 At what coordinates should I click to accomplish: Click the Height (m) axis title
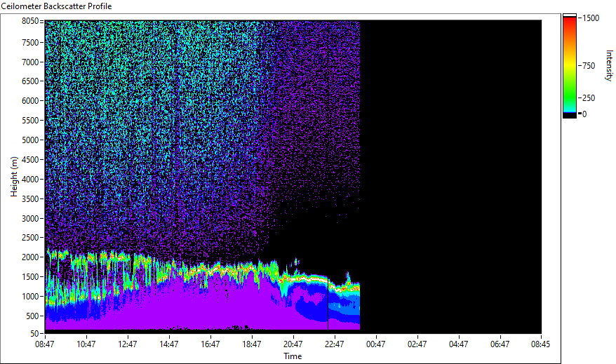click(x=14, y=177)
